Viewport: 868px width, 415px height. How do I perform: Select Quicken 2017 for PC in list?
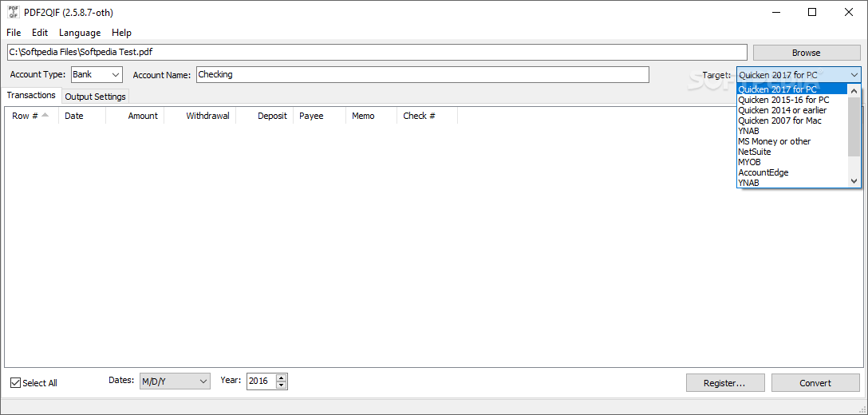pos(792,89)
